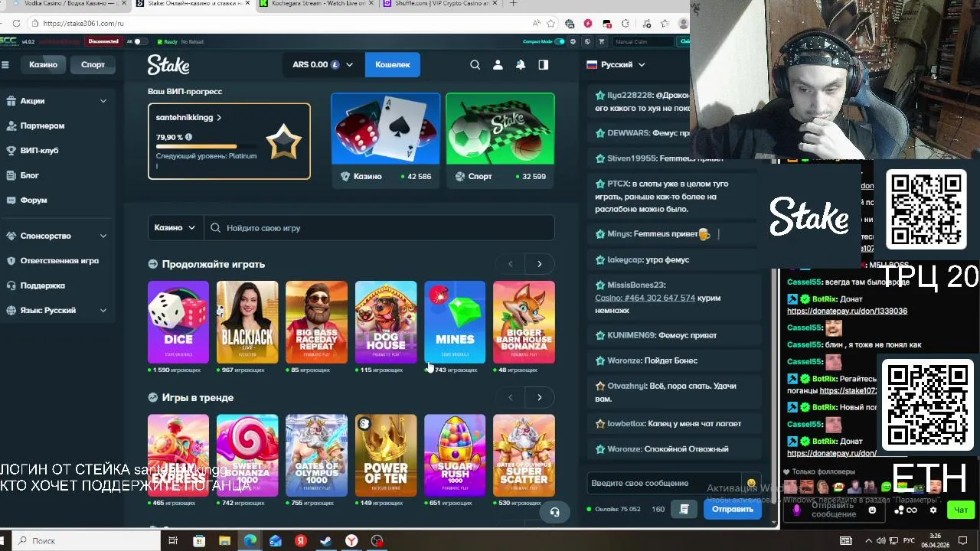Toggle the chat panel layout icon

click(x=544, y=65)
